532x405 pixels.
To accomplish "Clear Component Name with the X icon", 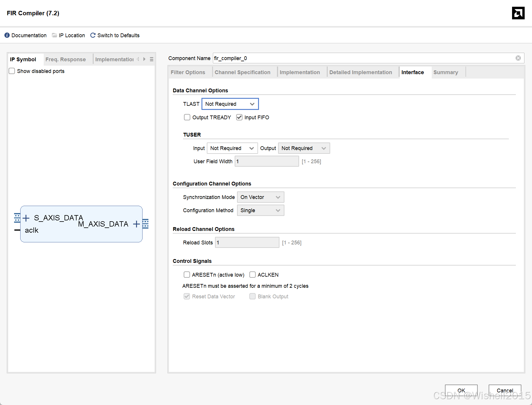I will pos(518,58).
